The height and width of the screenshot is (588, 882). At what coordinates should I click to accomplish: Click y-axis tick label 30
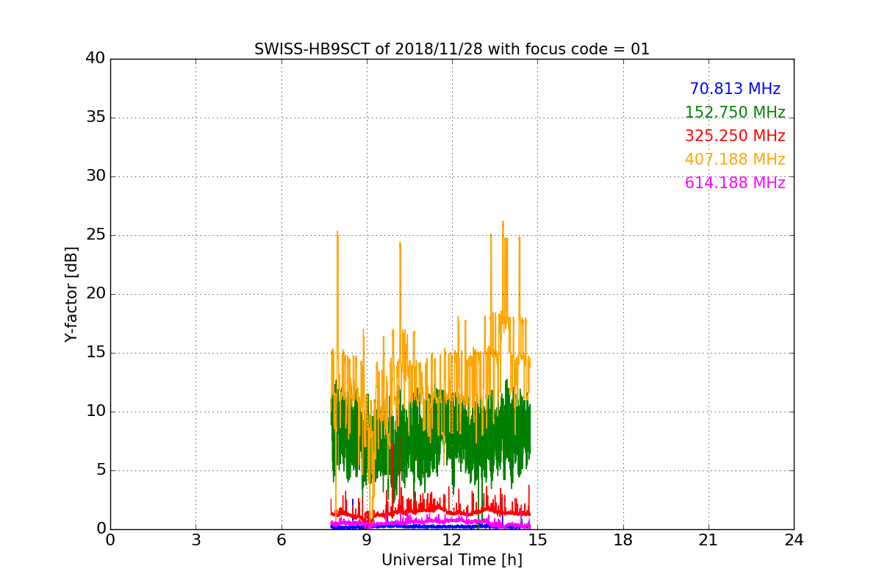tap(96, 176)
